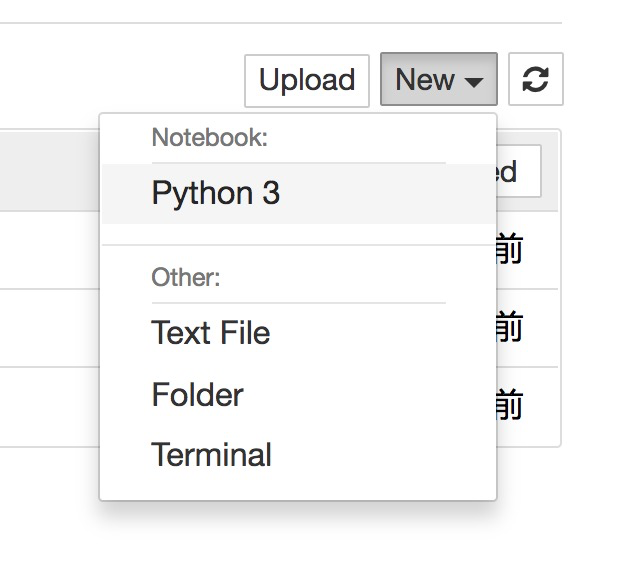Click the file list header bar
Viewport: 638px width, 588px height.
pos(50,170)
